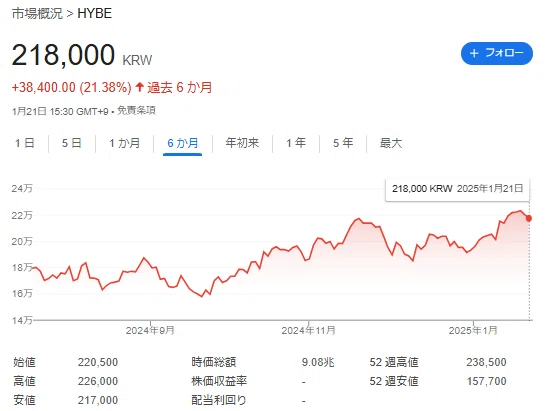The image size is (546, 411).
Task: Click the 218,000 KRW chart tooltip
Action: click(457, 189)
